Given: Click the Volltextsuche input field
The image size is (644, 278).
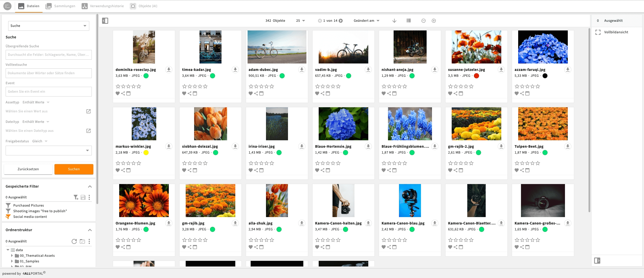Looking at the screenshot, I should coord(49,73).
